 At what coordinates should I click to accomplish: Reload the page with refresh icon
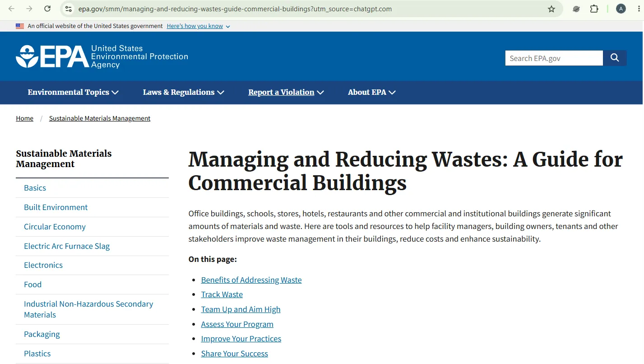47,9
